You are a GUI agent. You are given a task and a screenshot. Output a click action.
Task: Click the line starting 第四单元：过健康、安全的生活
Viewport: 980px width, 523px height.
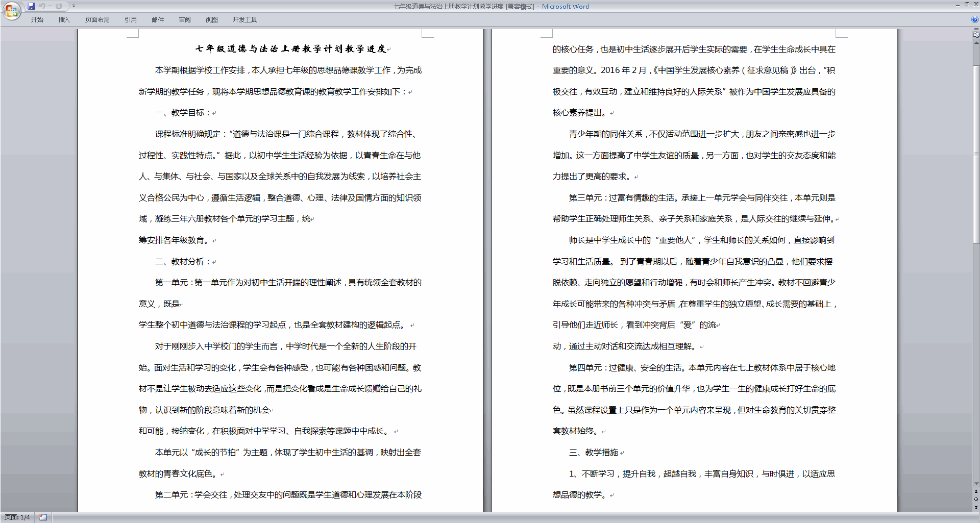click(702, 368)
